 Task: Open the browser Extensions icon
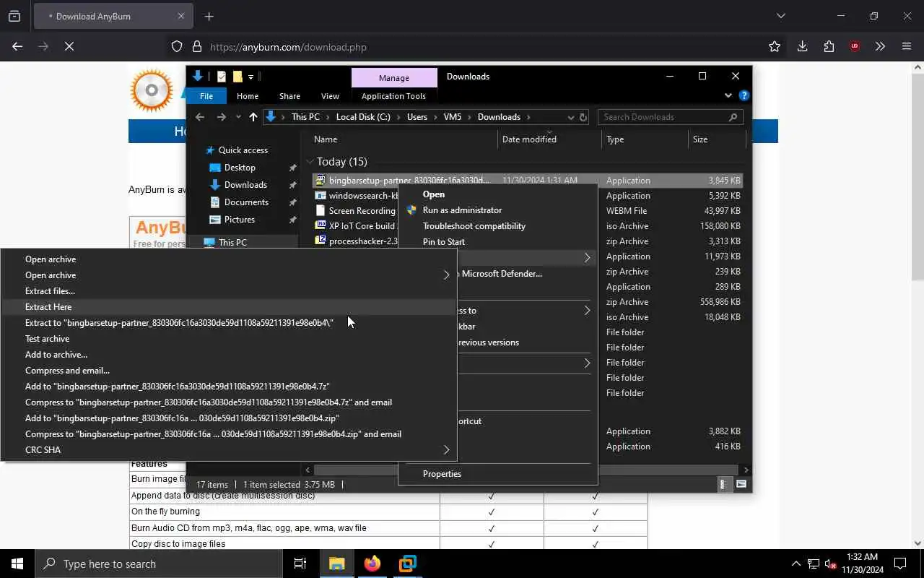(829, 47)
